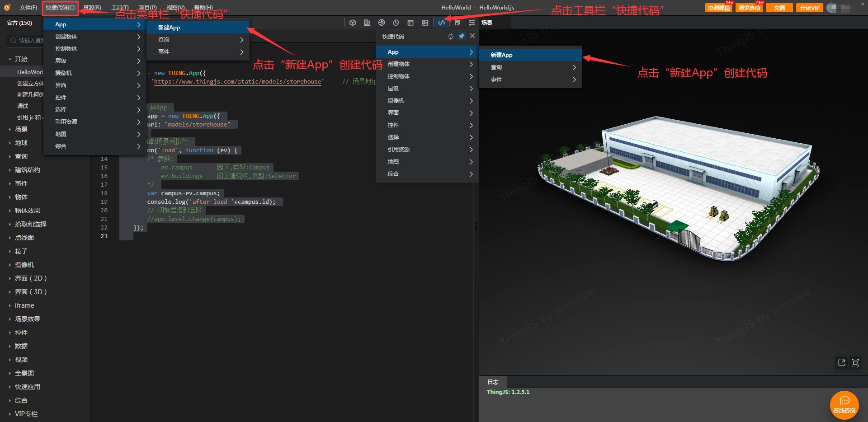Click the building model toolbar icon
The height and width of the screenshot is (422, 868).
pos(367,23)
